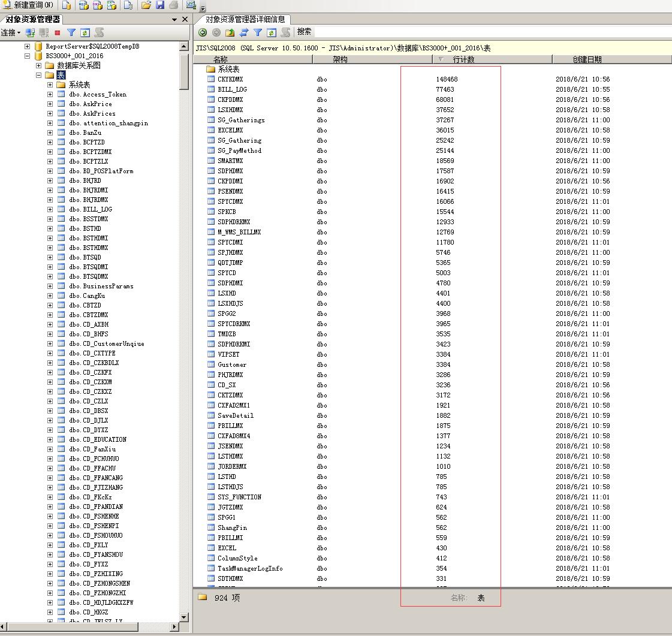Click Connect Object Explorer icon

30,32
